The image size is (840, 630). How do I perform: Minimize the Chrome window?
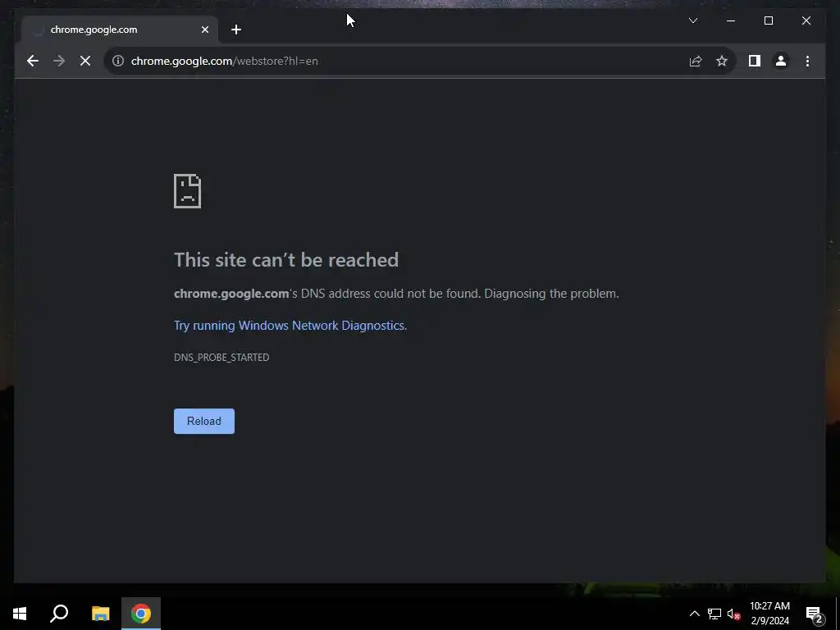tap(731, 21)
